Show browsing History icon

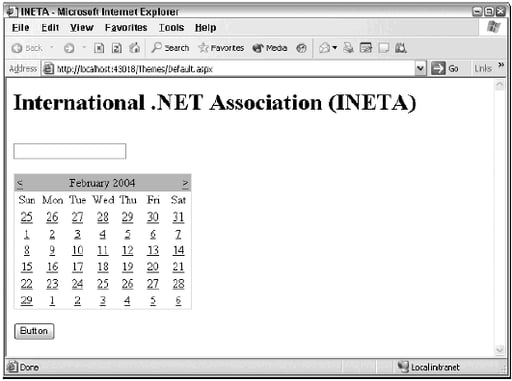pyautogui.click(x=301, y=48)
